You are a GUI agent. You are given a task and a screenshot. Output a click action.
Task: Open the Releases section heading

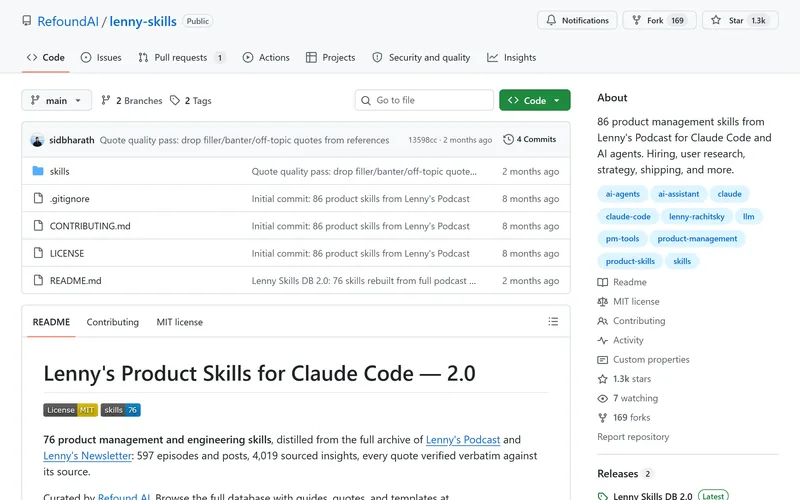[x=617, y=473]
